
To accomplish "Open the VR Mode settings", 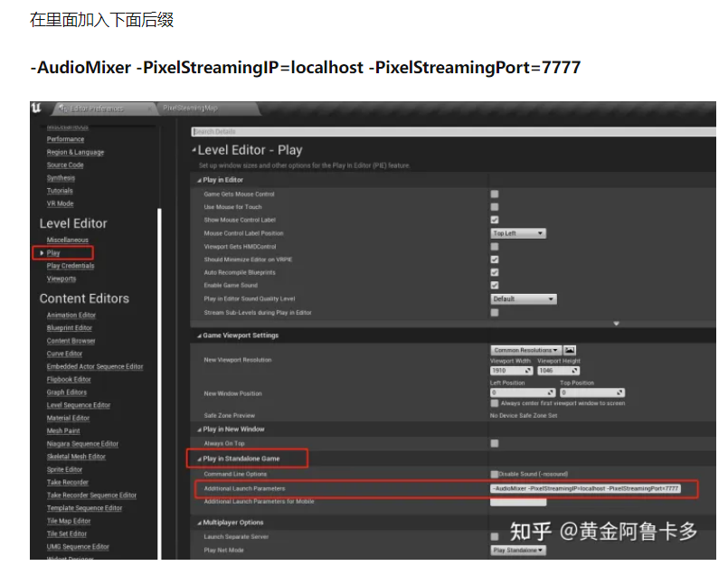I will tap(60, 203).
